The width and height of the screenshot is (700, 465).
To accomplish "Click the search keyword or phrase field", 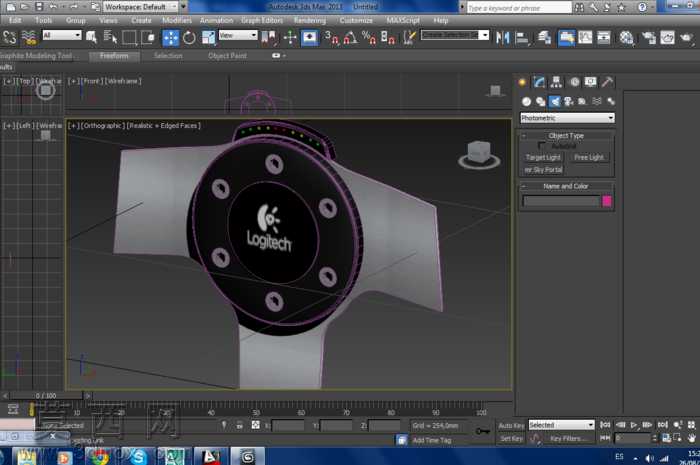I will [519, 8].
